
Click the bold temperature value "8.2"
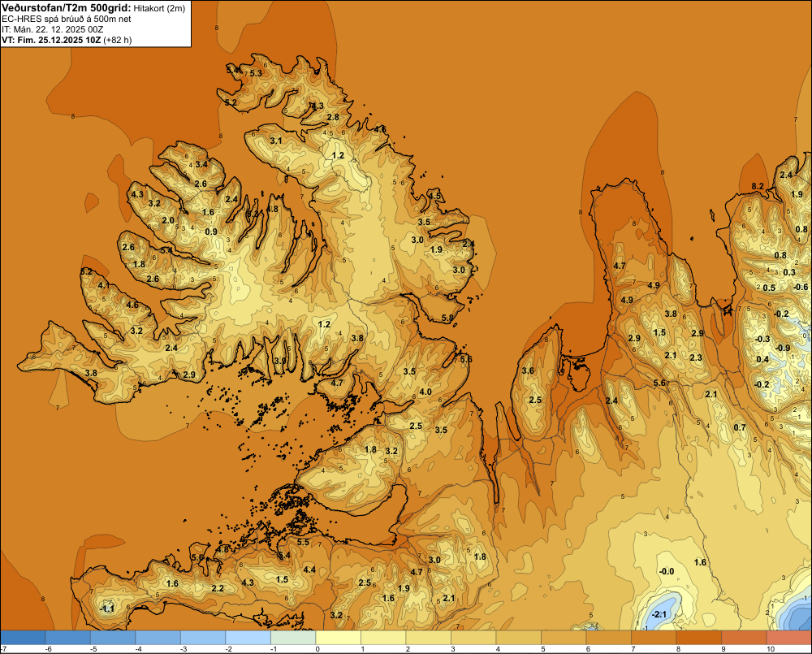click(x=758, y=186)
